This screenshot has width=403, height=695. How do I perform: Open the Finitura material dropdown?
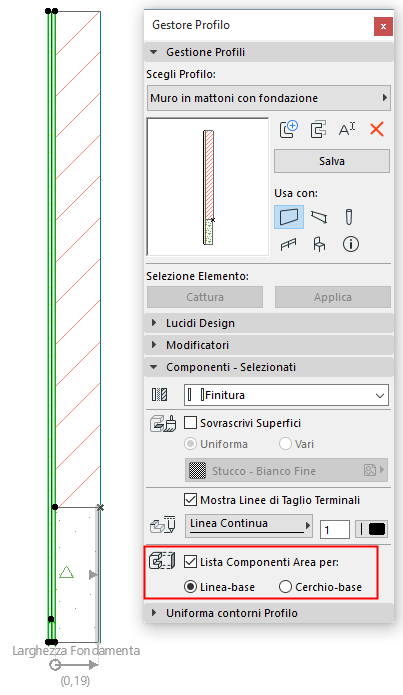(286, 395)
